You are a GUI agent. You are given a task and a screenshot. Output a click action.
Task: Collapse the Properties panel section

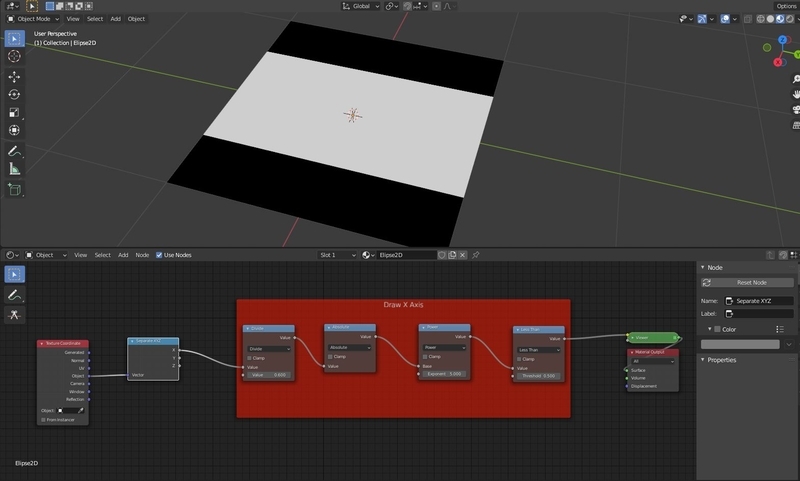(x=703, y=360)
